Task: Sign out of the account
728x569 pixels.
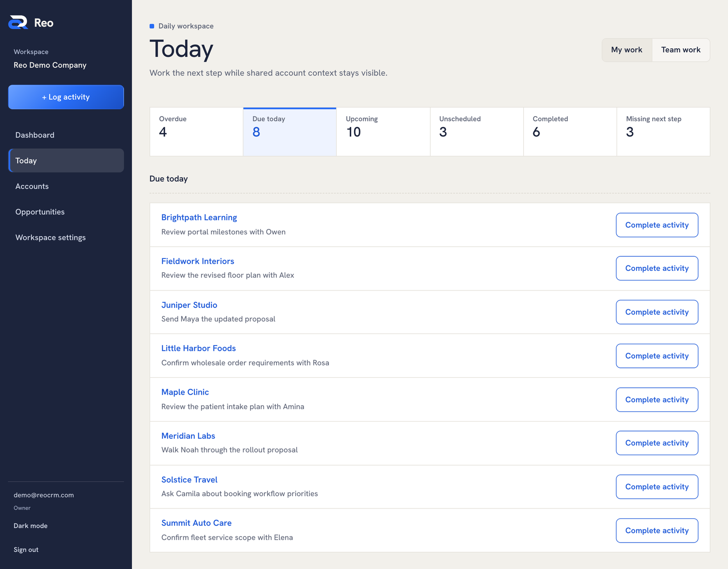Action: (x=26, y=550)
